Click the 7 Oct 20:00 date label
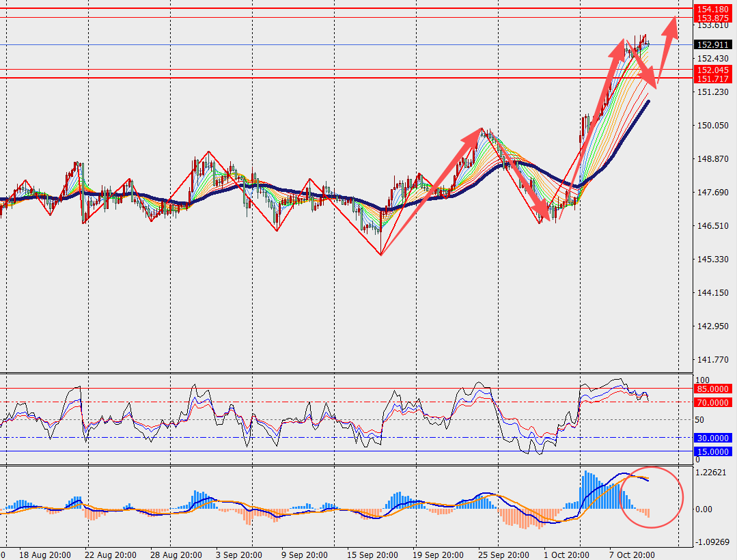This screenshot has height=560, width=737. pyautogui.click(x=632, y=554)
